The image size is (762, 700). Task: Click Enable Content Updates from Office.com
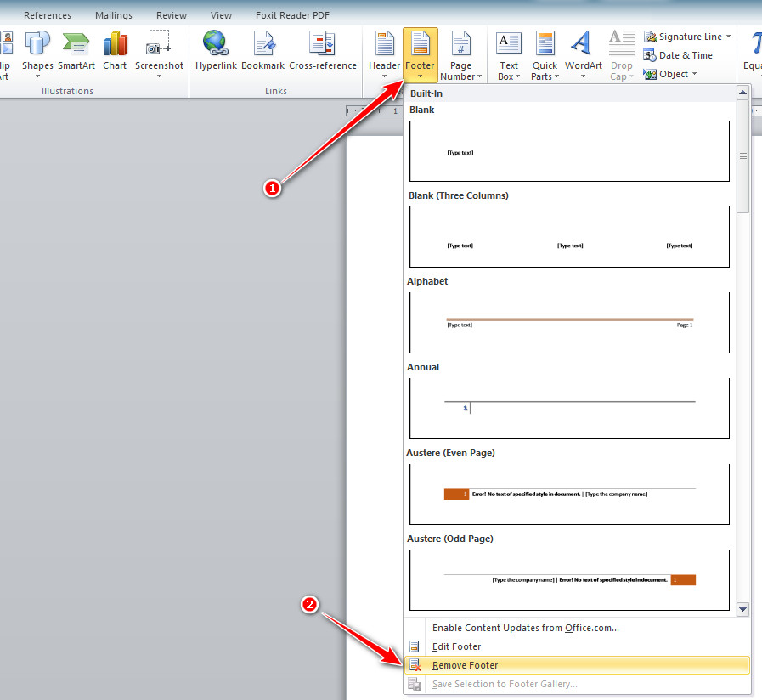525,628
